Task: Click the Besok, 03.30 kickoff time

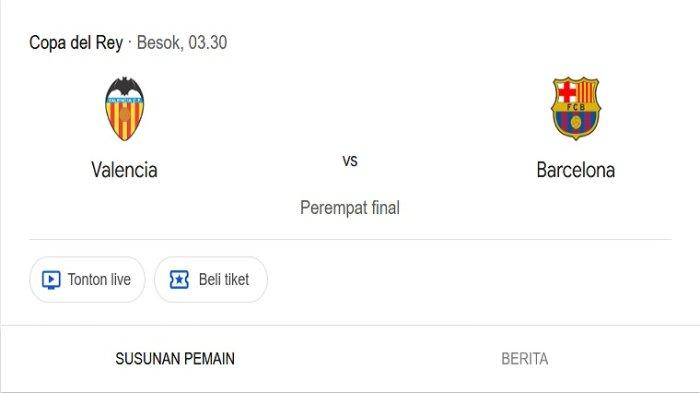Action: (x=182, y=43)
